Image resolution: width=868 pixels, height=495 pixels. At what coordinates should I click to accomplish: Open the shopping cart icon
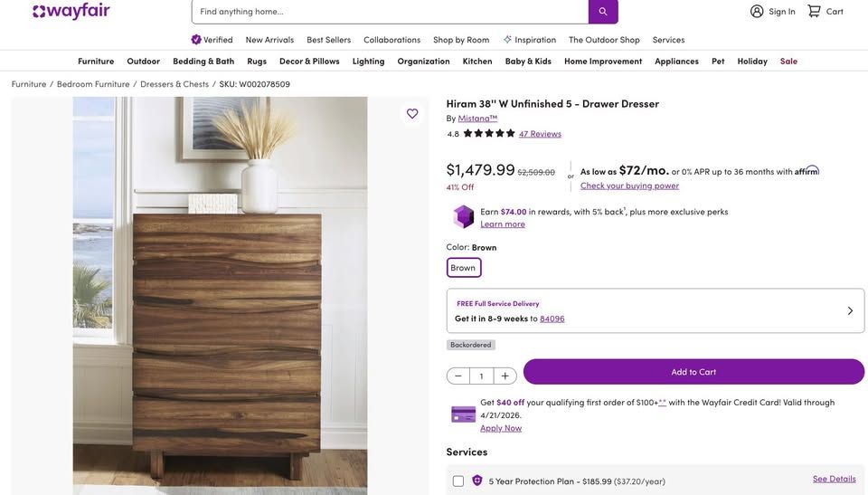click(814, 11)
